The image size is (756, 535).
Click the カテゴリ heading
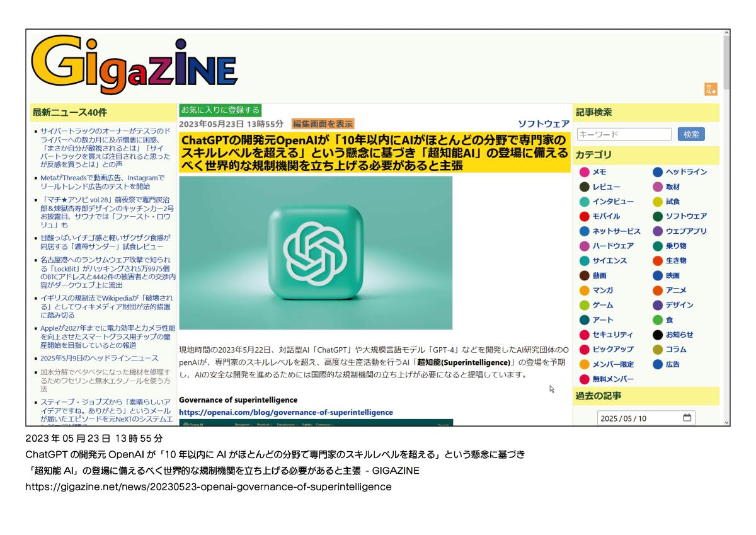[x=593, y=154]
